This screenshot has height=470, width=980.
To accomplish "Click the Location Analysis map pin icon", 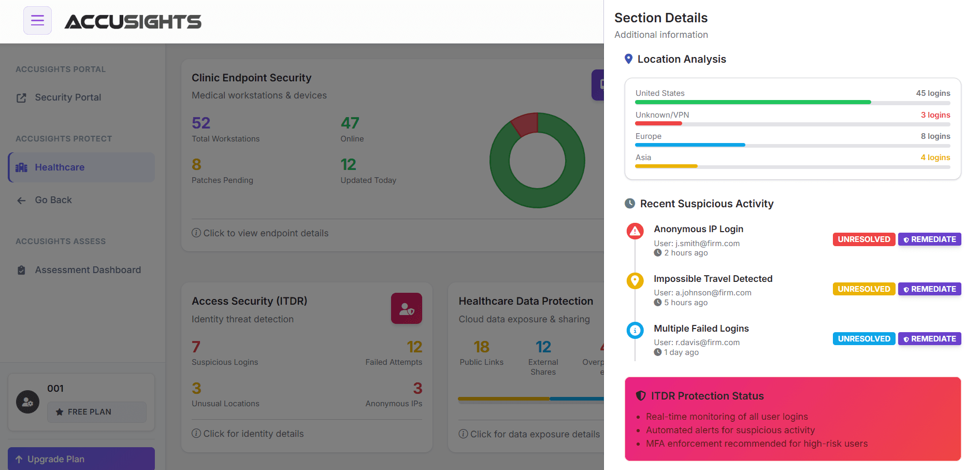I will click(628, 59).
